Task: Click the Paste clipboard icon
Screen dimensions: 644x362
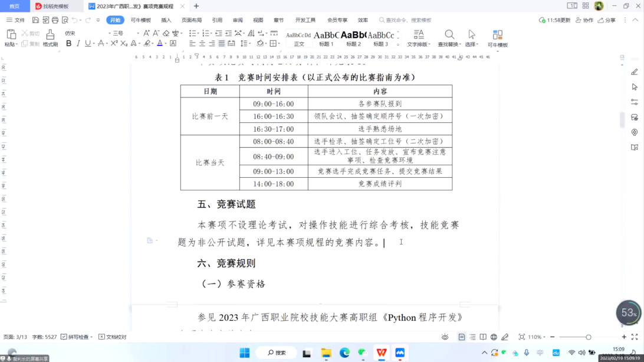Action: tap(11, 34)
